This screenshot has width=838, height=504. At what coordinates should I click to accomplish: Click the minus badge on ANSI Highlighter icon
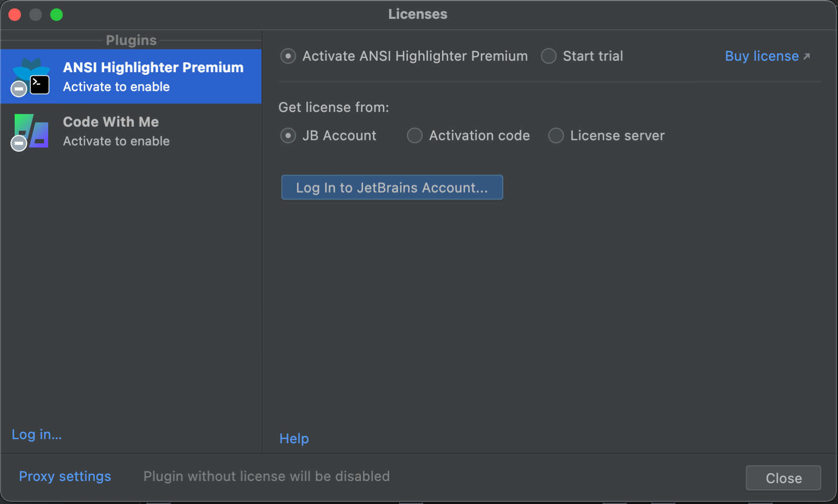tap(19, 89)
